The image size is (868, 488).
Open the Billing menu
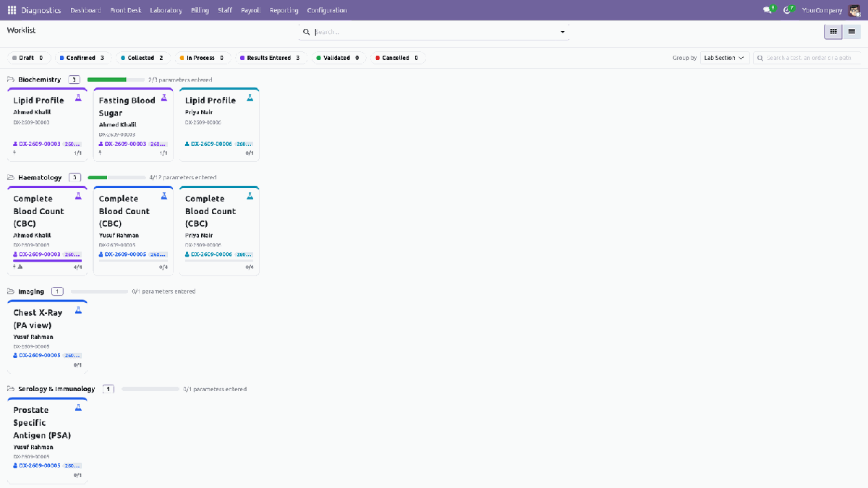[x=200, y=10]
